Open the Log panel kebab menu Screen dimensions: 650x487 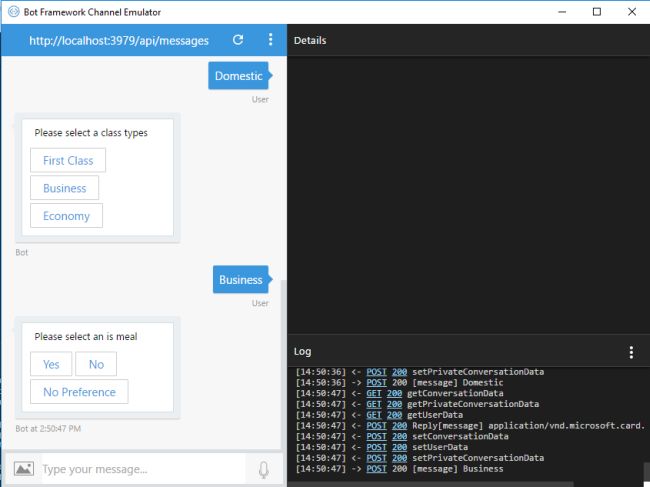[631, 352]
